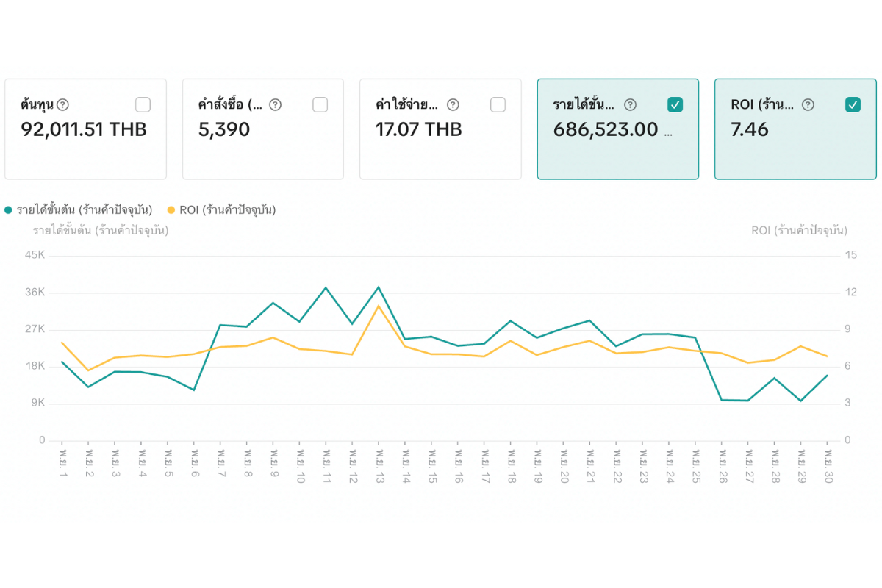
Task: Check the ค่าใช้จ่าย card checkbox
Action: (x=498, y=105)
